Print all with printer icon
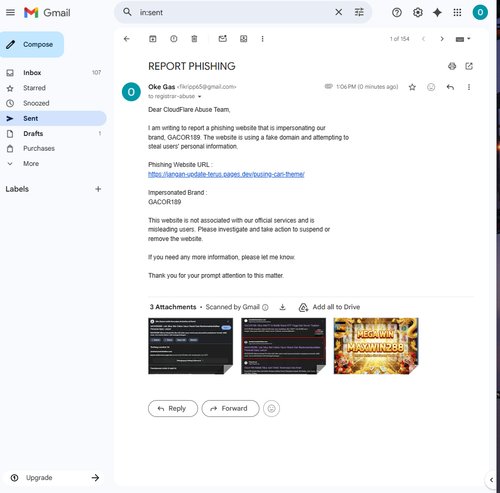Image resolution: width=500 pixels, height=493 pixels. (452, 66)
